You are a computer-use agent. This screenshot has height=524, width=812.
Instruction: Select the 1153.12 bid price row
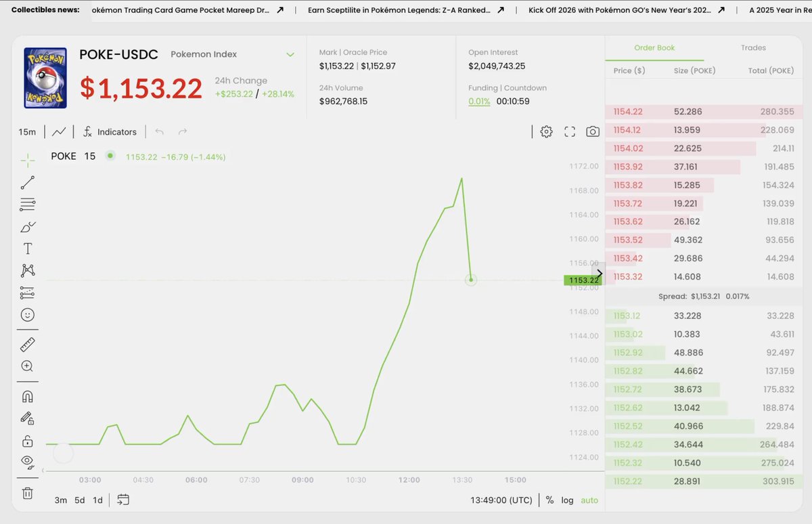coord(704,316)
